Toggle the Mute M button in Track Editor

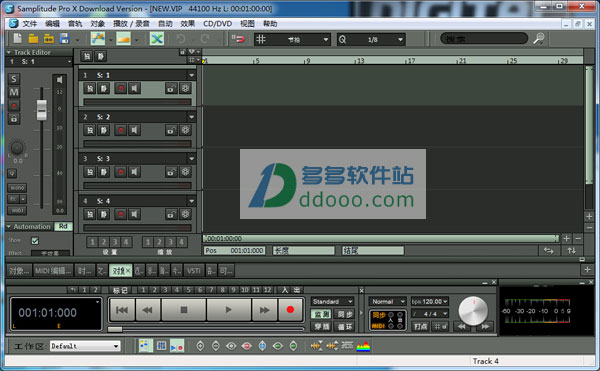(x=14, y=92)
